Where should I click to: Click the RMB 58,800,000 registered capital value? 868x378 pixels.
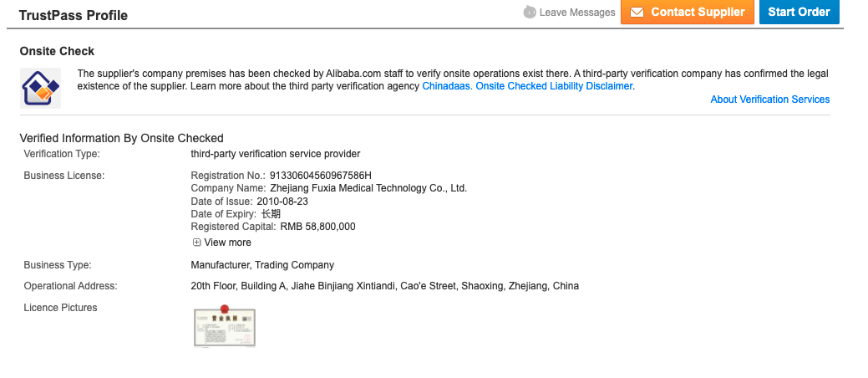coord(317,227)
